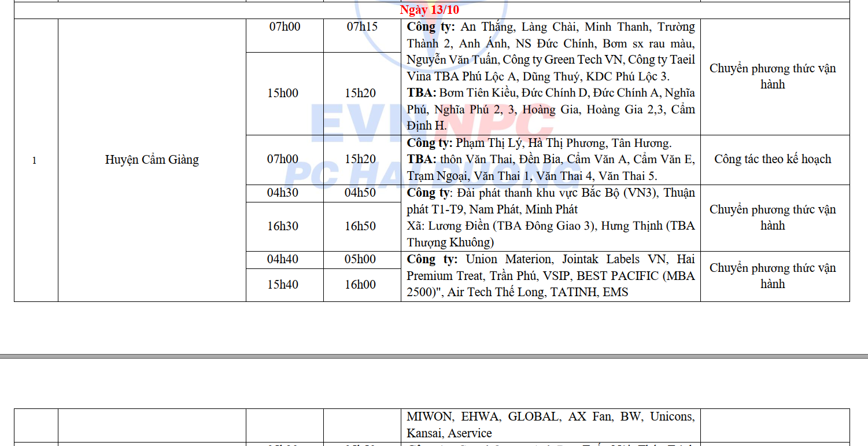Click the text "Aservice"

tap(469, 433)
